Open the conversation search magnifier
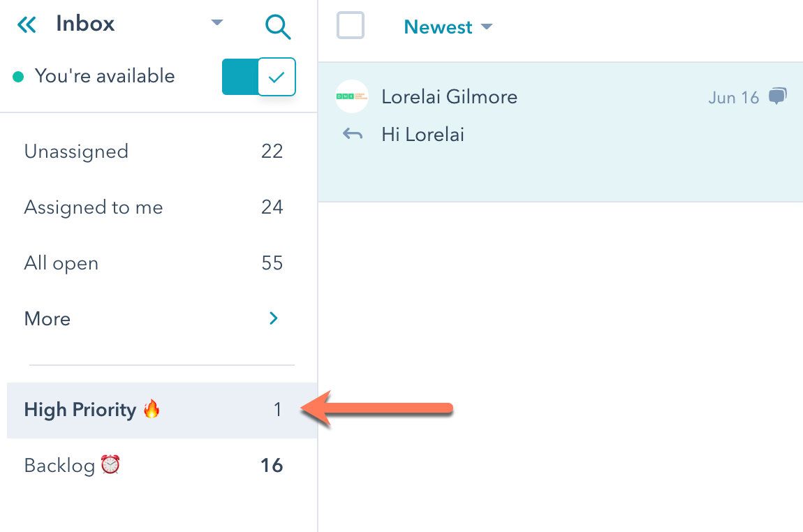 coord(277,27)
